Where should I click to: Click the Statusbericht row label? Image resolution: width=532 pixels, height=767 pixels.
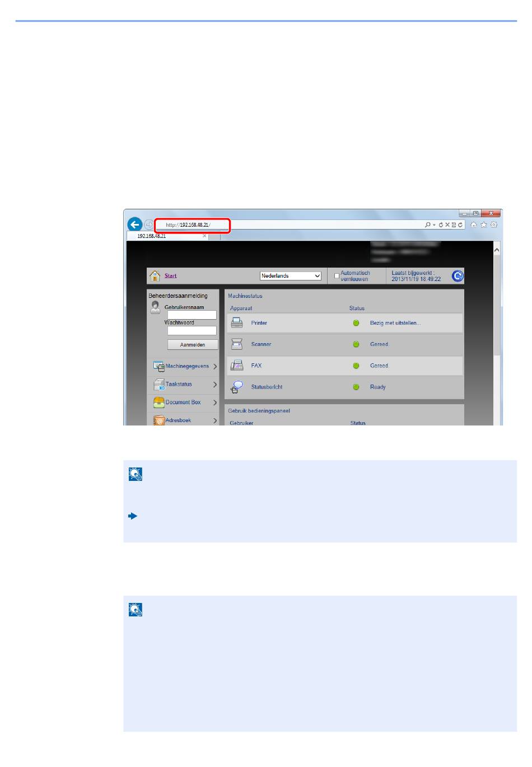(x=267, y=387)
